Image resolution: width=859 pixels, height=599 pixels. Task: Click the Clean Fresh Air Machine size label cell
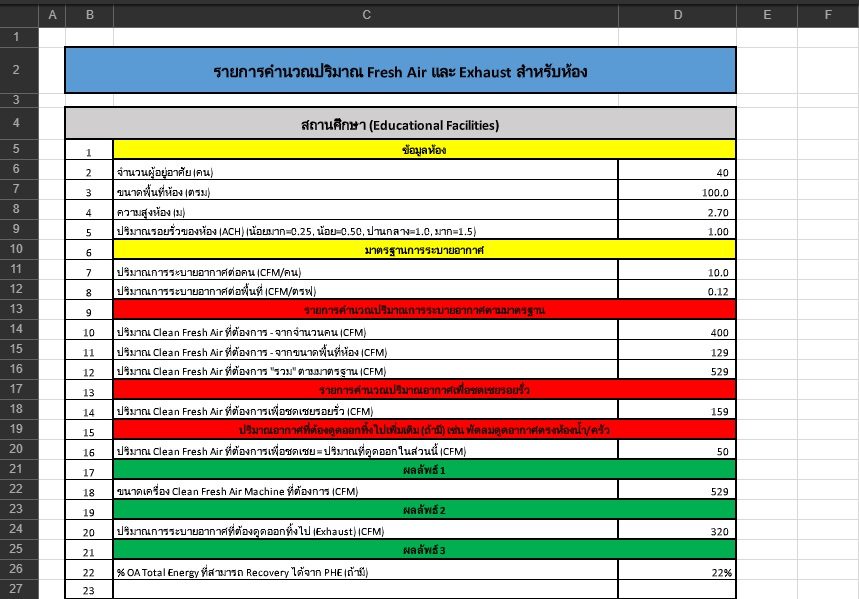[366, 491]
